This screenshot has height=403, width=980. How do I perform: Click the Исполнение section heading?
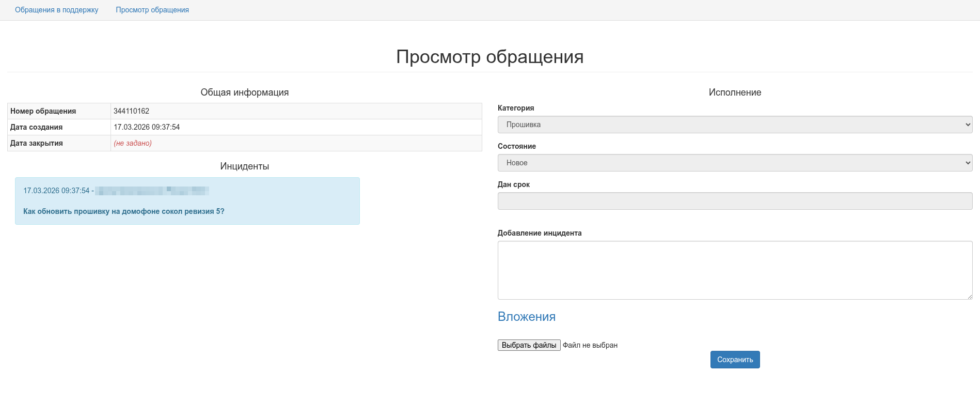735,92
